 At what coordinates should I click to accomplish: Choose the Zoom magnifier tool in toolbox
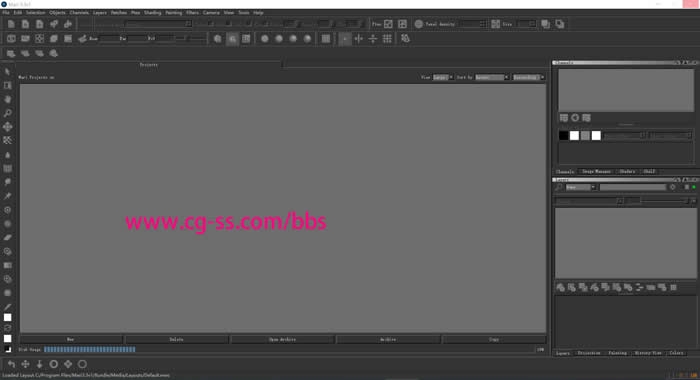pyautogui.click(x=8, y=113)
